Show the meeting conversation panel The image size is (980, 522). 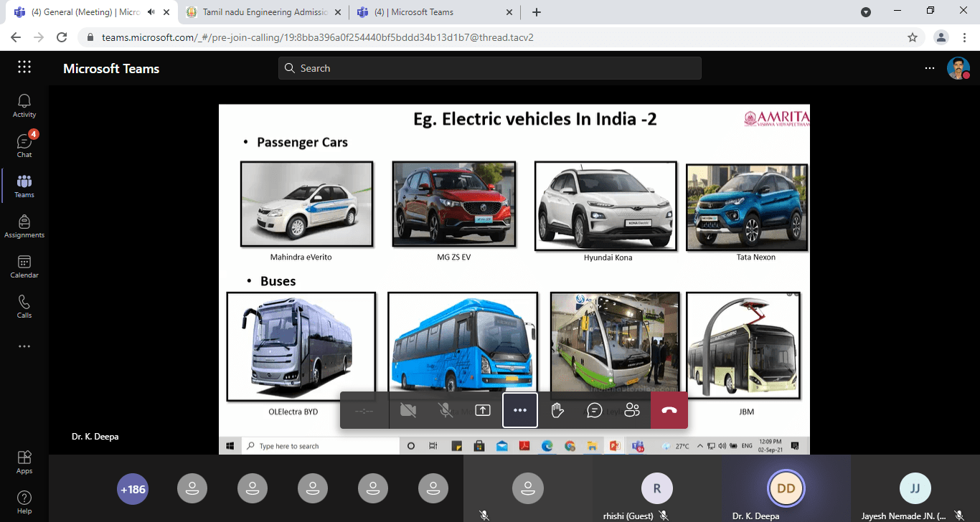(x=595, y=410)
